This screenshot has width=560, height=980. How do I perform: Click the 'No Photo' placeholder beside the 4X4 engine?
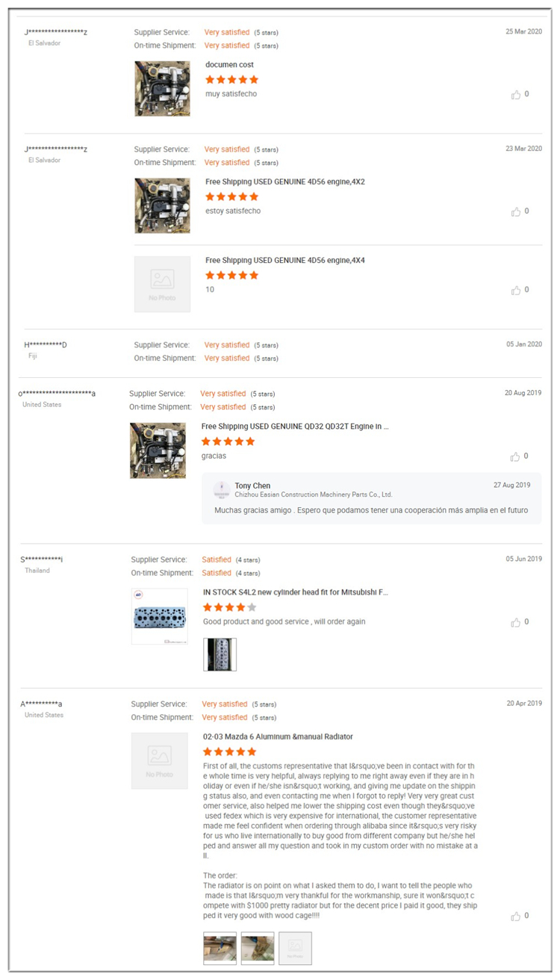click(x=162, y=284)
